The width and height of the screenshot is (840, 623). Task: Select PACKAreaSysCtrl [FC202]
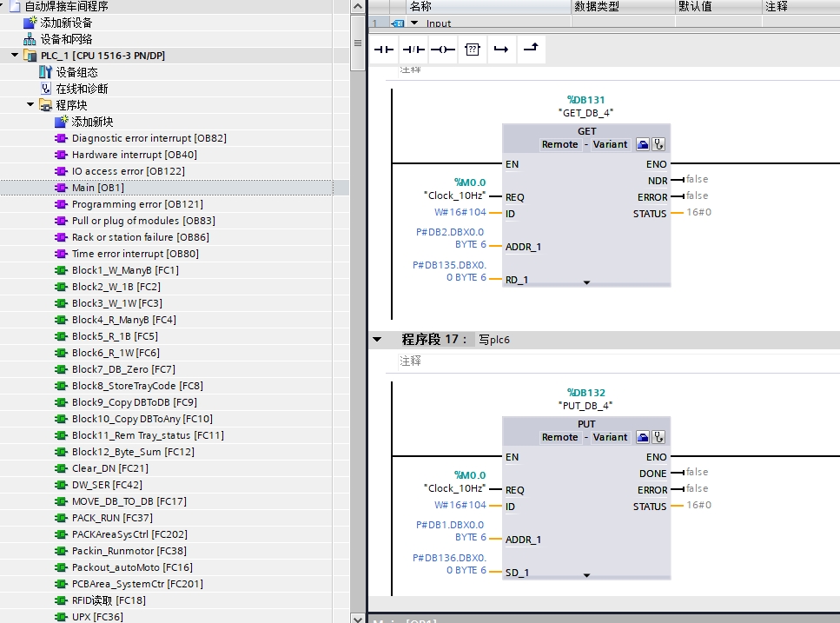click(x=129, y=534)
